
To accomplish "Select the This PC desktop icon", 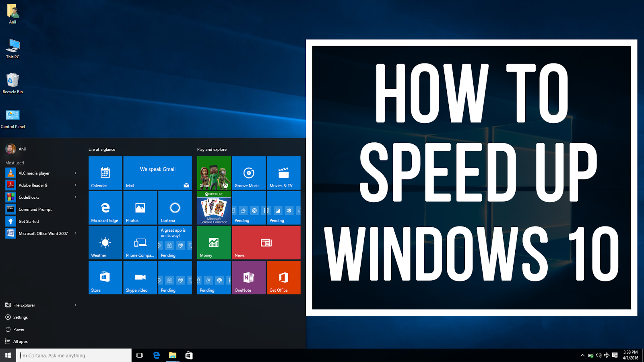I will point(13,49).
